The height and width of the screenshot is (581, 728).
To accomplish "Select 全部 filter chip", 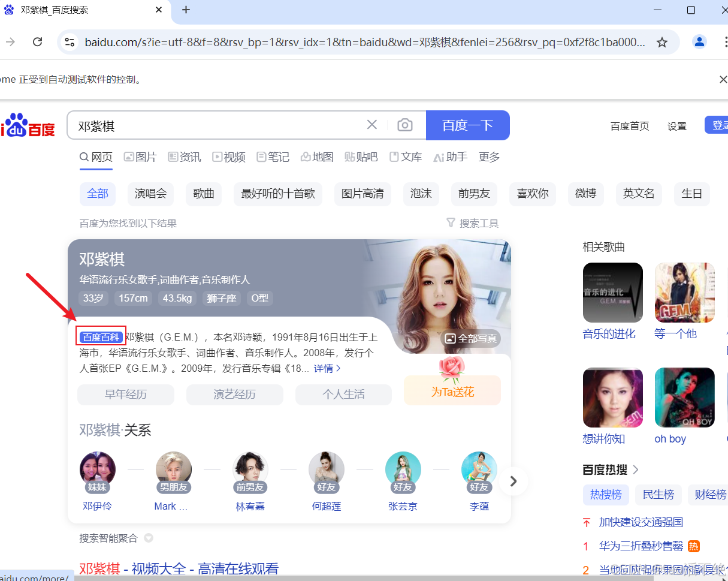I will point(98,194).
